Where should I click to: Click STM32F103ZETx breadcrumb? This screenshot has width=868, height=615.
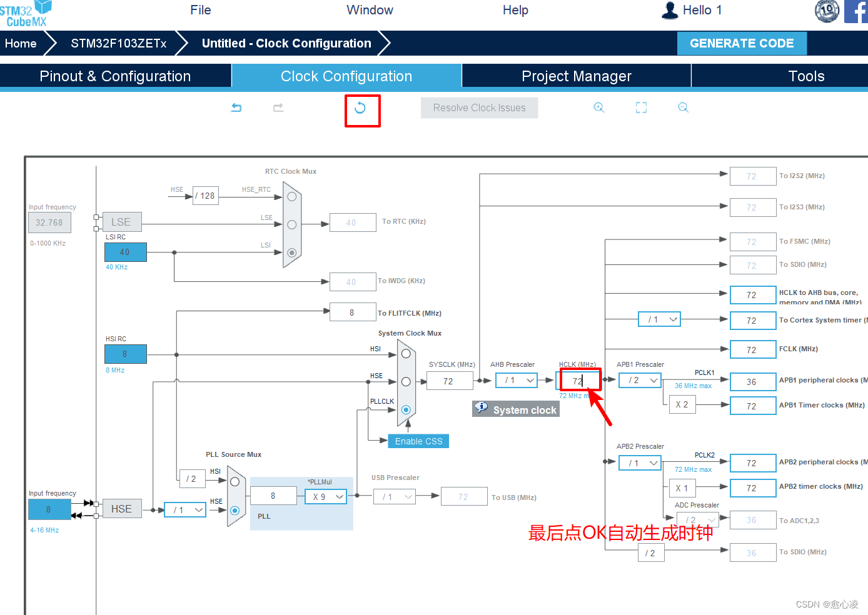click(x=119, y=43)
